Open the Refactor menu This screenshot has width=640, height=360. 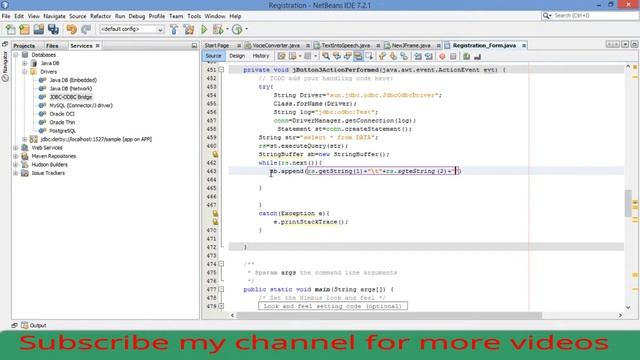click(100, 16)
